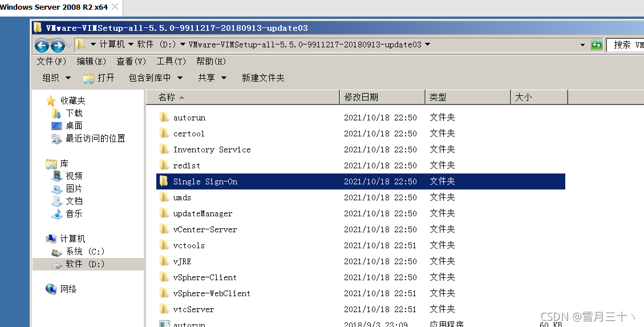Click the Back navigation arrow button
Viewport: 644px width, 327px height.
42,45
